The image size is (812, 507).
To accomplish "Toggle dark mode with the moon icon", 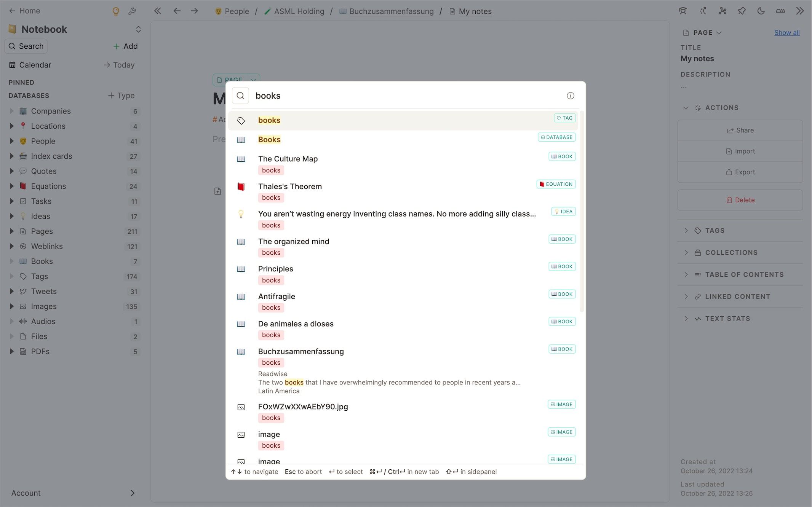I will 761,11.
